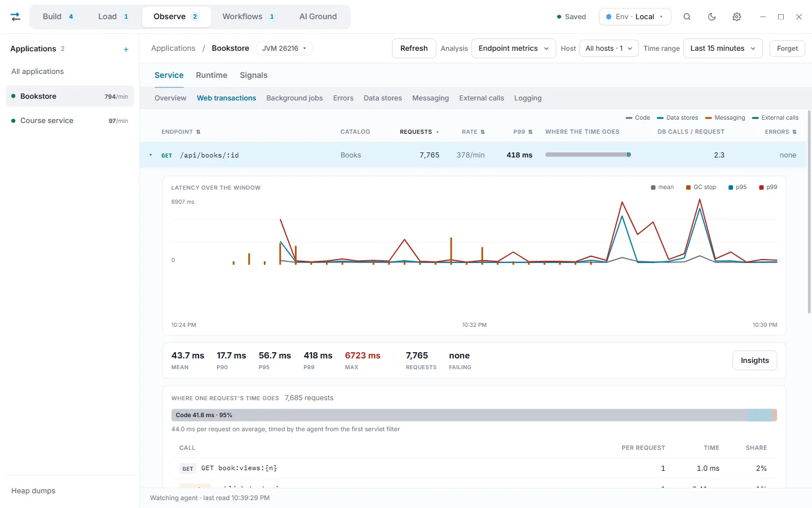Toggle p95 series in latency legend
This screenshot has height=508, width=812.
click(738, 187)
